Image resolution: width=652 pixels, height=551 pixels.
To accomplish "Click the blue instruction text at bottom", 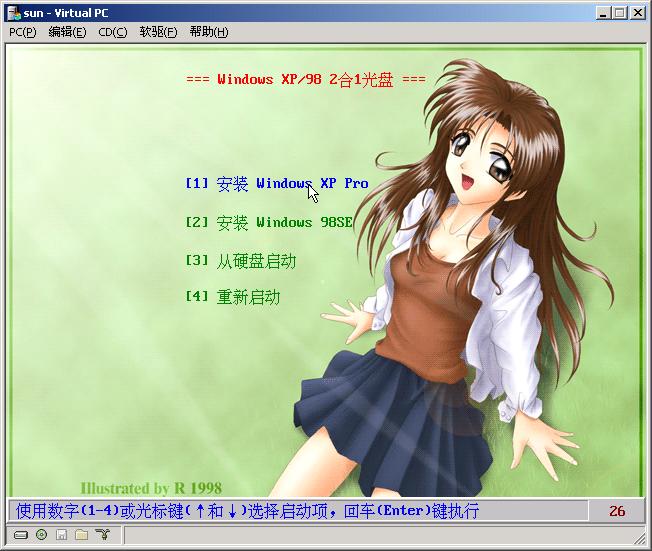I will (x=247, y=511).
